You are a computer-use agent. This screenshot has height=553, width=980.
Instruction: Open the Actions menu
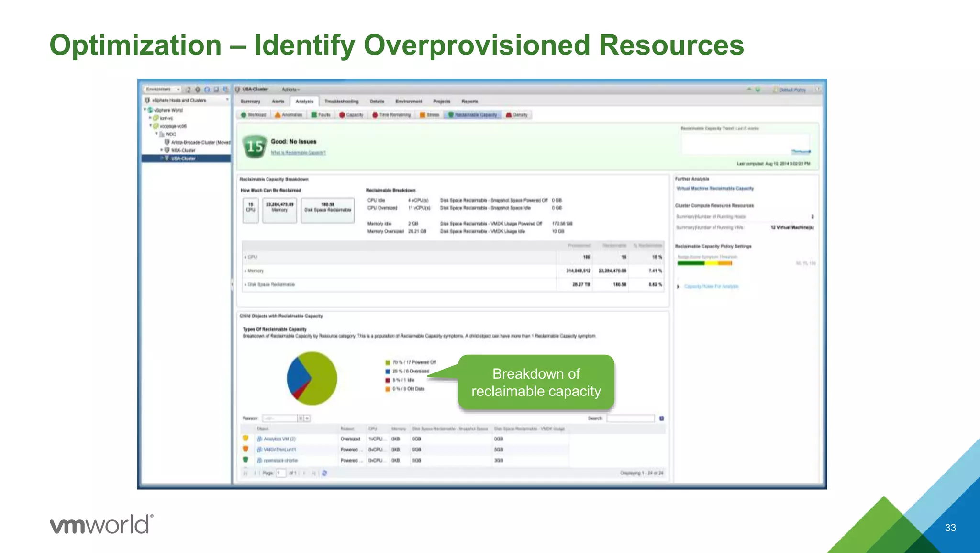[290, 90]
